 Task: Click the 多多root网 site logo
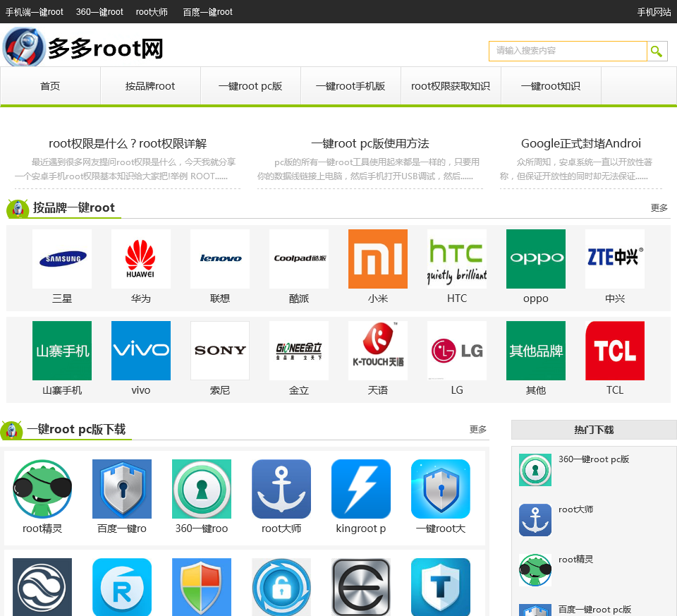(83, 47)
